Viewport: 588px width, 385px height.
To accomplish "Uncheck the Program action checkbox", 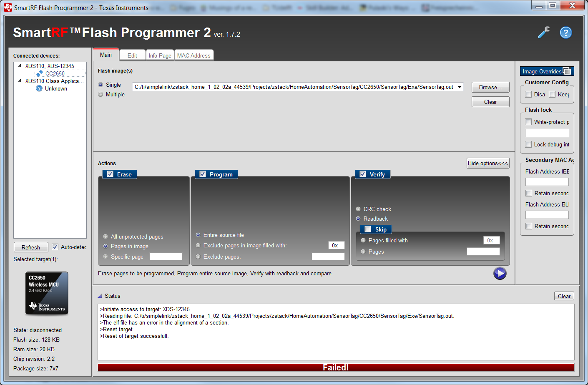I will [x=203, y=174].
